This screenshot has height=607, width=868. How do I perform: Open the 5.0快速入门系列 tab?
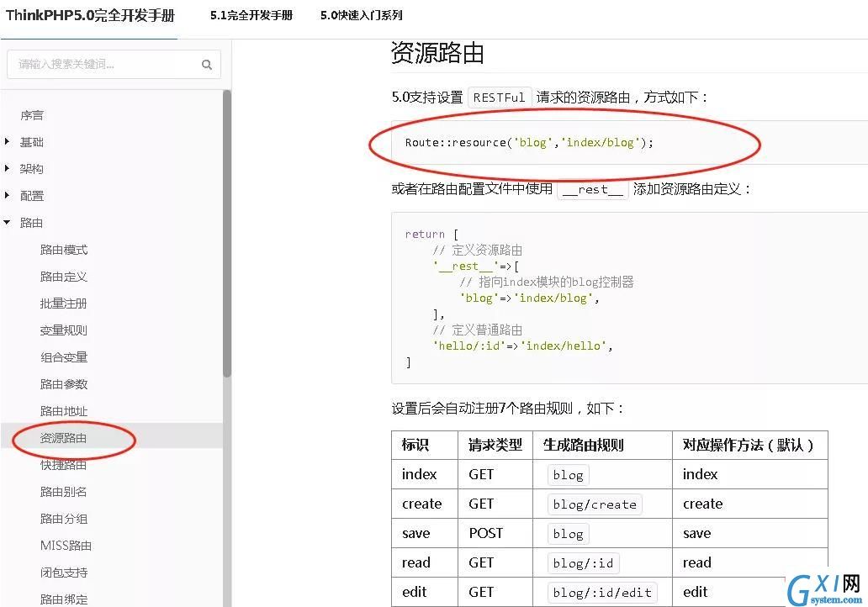(362, 15)
